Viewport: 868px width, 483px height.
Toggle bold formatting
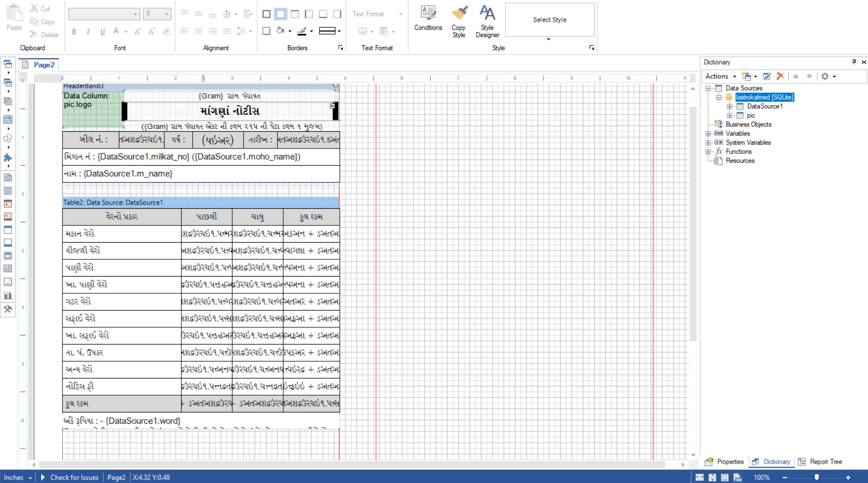point(74,32)
